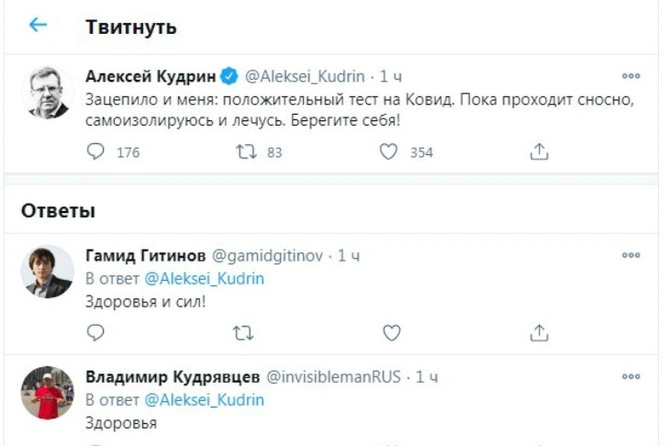The height and width of the screenshot is (446, 670).
Task: Open Владимир Кудрявцев's avatar photo
Action: point(47,392)
